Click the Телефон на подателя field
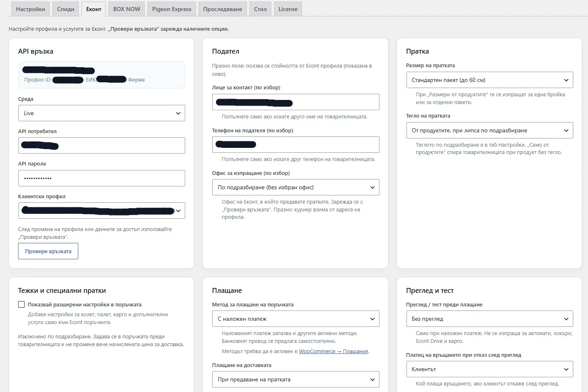 tap(295, 145)
